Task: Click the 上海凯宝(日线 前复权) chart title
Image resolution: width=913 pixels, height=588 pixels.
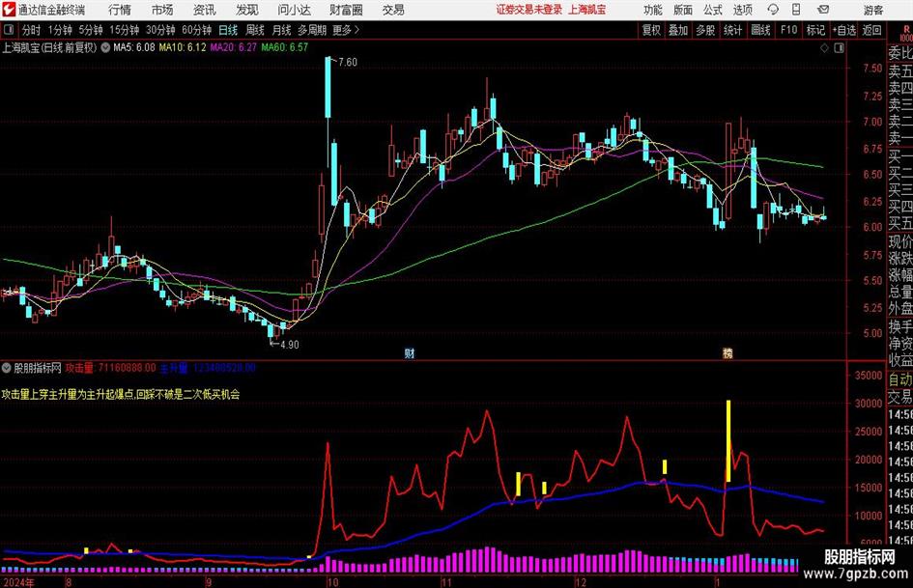Action: coord(49,47)
